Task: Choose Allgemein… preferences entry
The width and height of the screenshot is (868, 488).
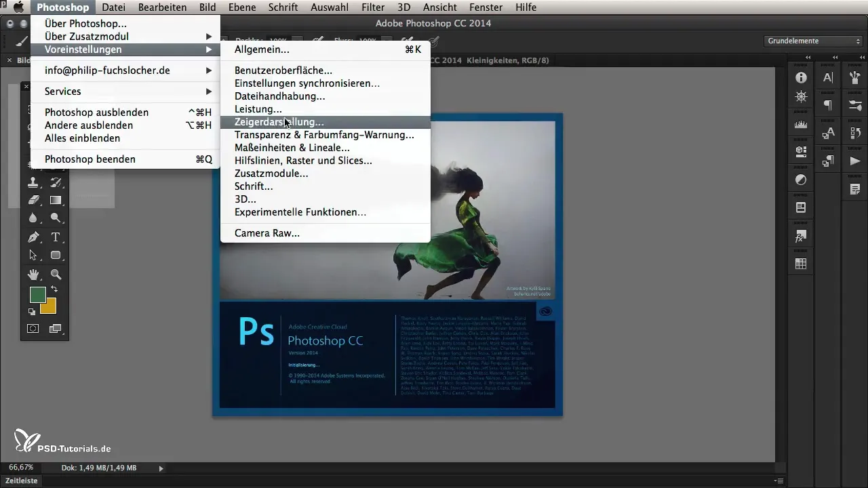Action: pyautogui.click(x=325, y=49)
